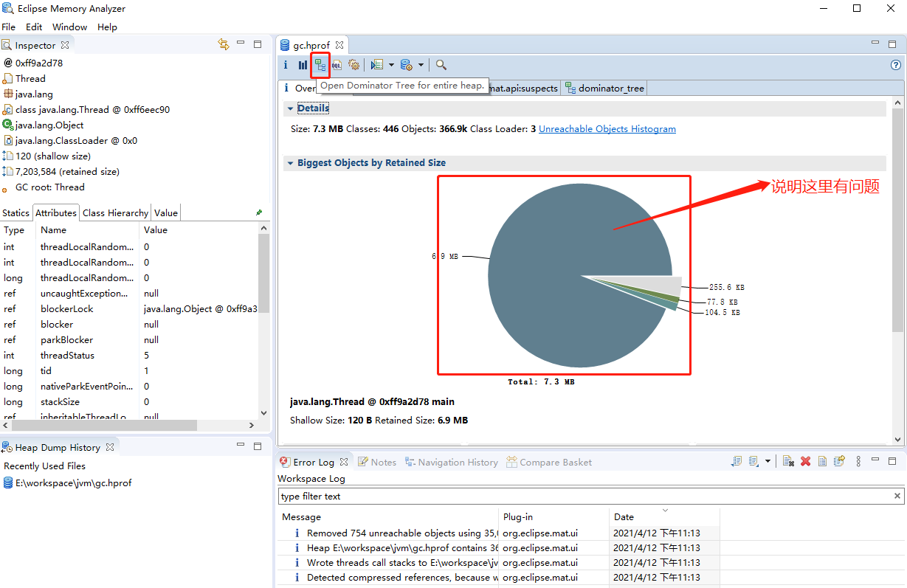Screen dimensions: 907x588
Task: Delete the log with the red X
Action: tap(805, 461)
